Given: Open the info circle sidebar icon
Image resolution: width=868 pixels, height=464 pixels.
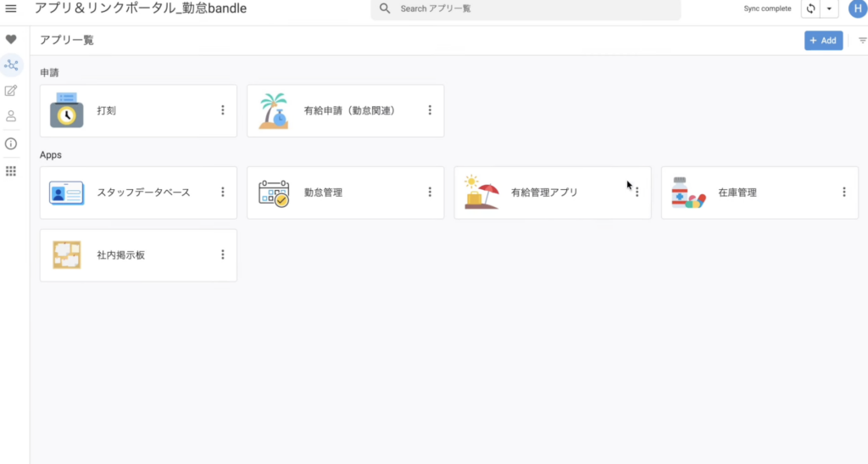Looking at the screenshot, I should point(11,143).
